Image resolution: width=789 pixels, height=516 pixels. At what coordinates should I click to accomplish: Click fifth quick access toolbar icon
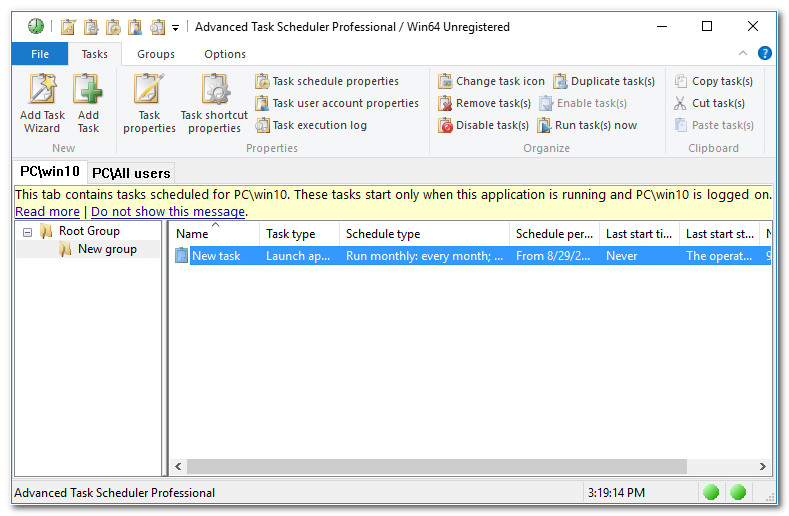(157, 27)
